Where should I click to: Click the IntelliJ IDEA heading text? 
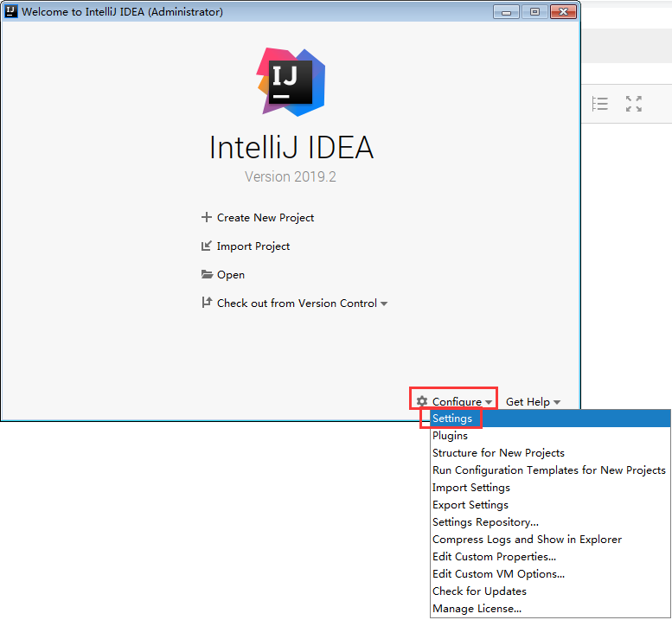[291, 147]
